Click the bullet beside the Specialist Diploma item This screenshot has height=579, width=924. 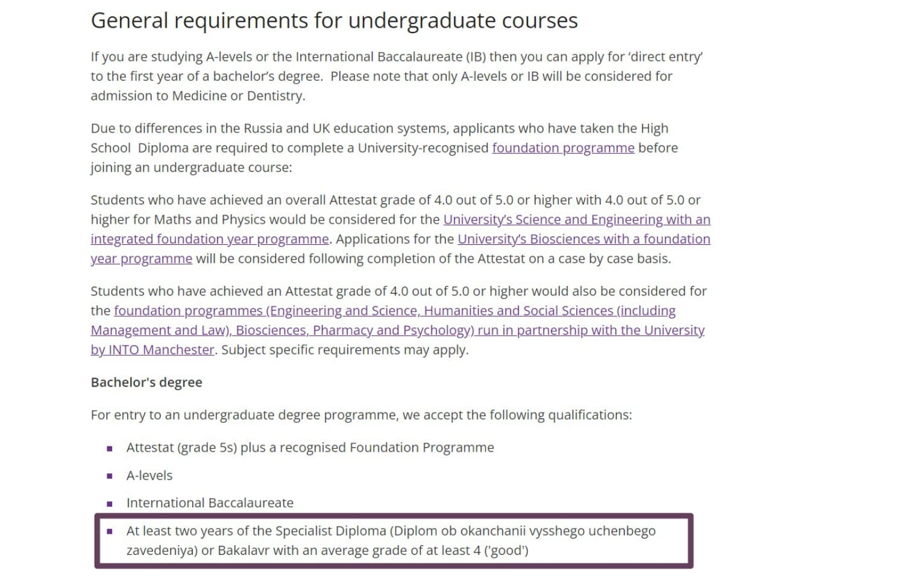pyautogui.click(x=109, y=531)
